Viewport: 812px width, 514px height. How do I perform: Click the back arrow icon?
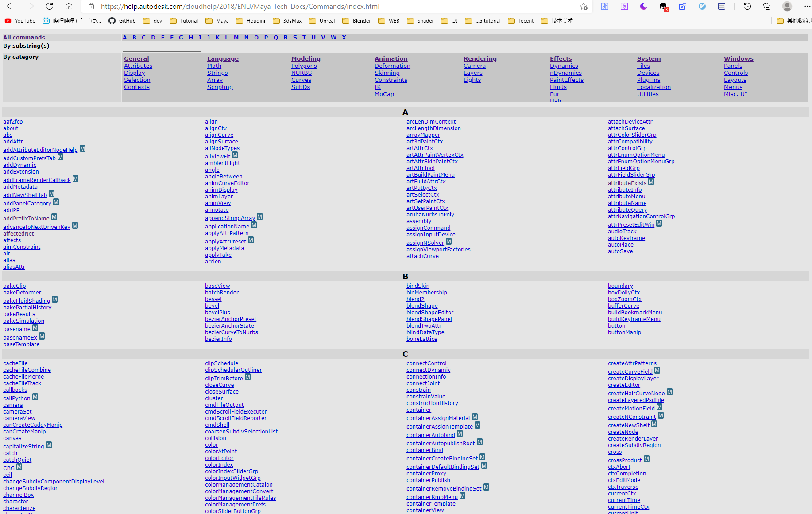pos(11,6)
